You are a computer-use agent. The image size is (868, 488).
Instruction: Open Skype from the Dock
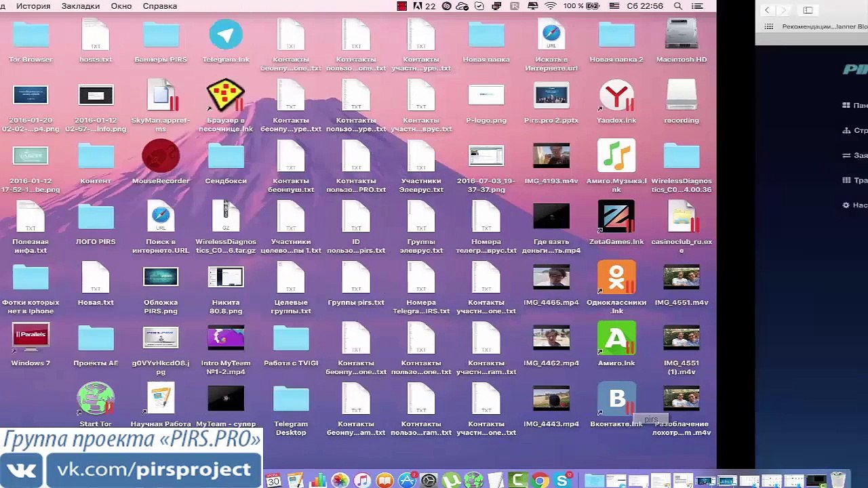point(563,481)
